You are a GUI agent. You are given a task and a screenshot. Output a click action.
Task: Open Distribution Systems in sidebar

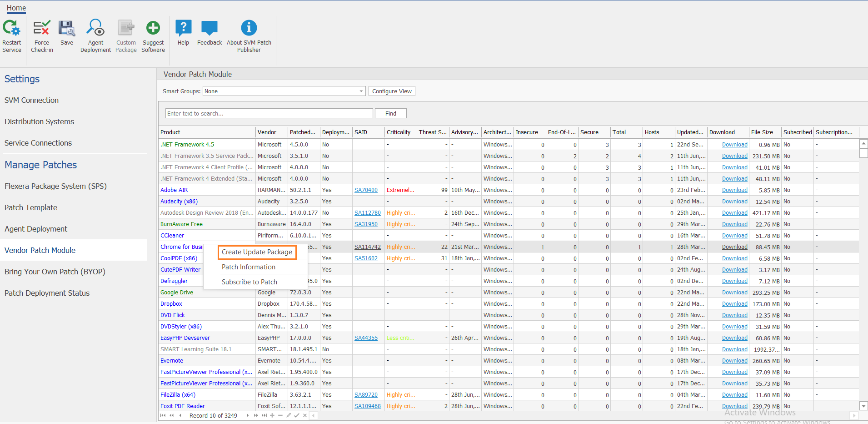click(x=39, y=121)
